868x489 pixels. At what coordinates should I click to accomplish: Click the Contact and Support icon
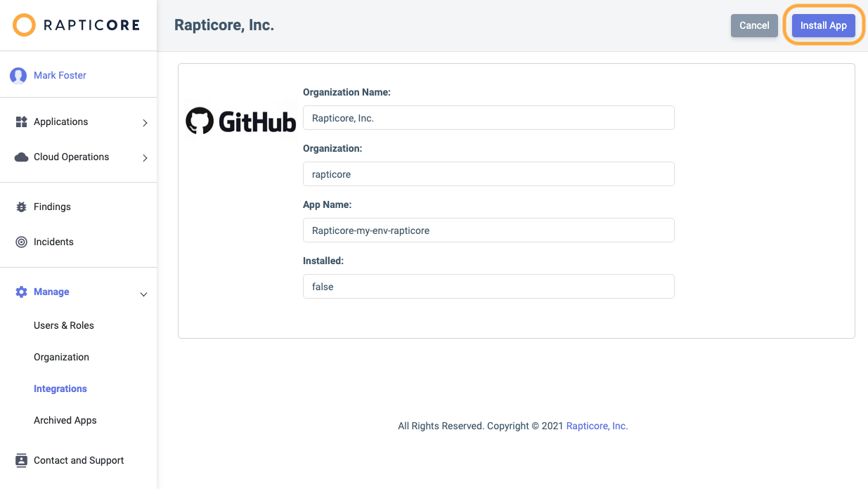coord(21,460)
